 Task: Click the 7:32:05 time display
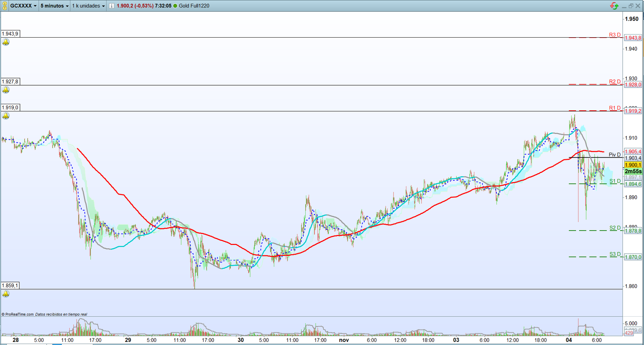point(163,6)
